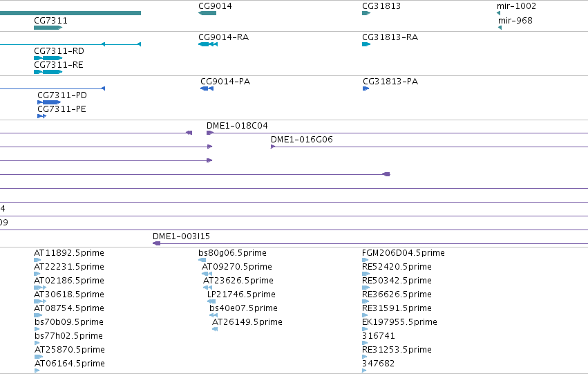Select the CG7311-PE protein glyph
This screenshot has height=374, width=588.
click(41, 116)
